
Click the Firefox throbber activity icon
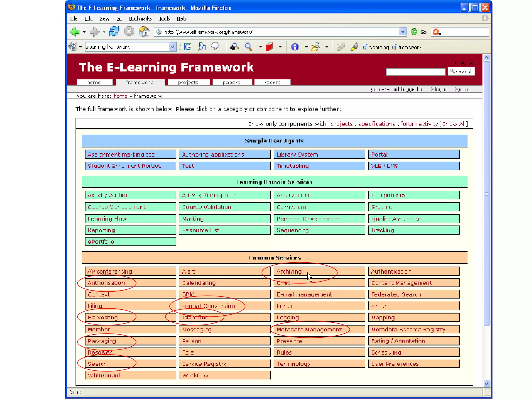coord(485,18)
